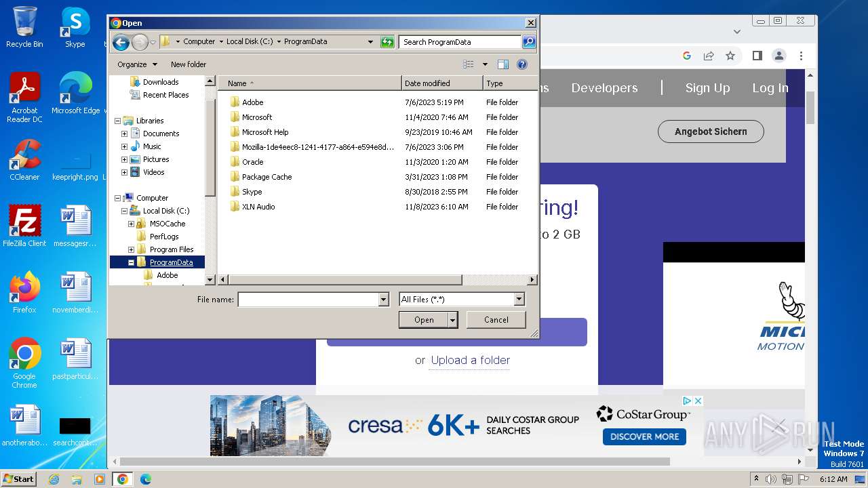Select keepright.png desktop file
Image resolution: width=868 pixels, height=488 pixels.
pyautogui.click(x=75, y=165)
